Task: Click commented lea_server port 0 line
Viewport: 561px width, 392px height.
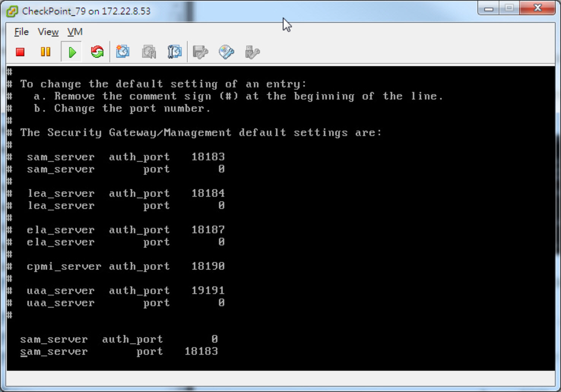Action: point(116,205)
